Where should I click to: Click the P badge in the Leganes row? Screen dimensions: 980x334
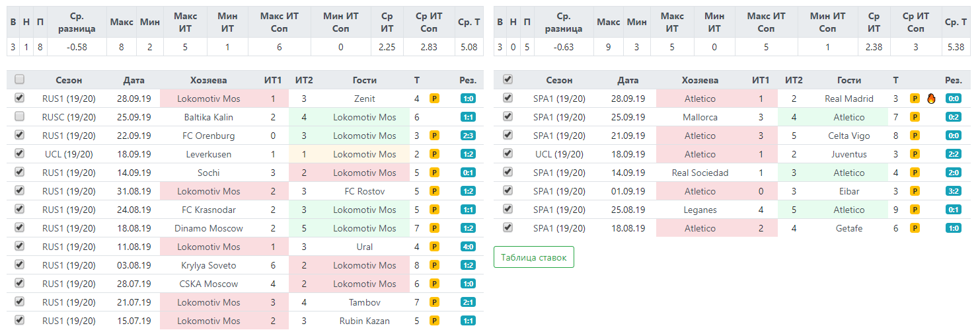point(915,210)
